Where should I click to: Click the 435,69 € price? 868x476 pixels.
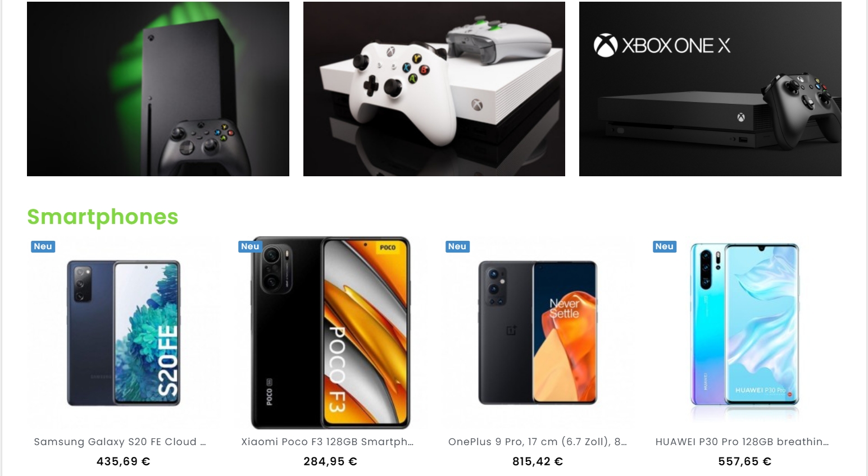(124, 461)
